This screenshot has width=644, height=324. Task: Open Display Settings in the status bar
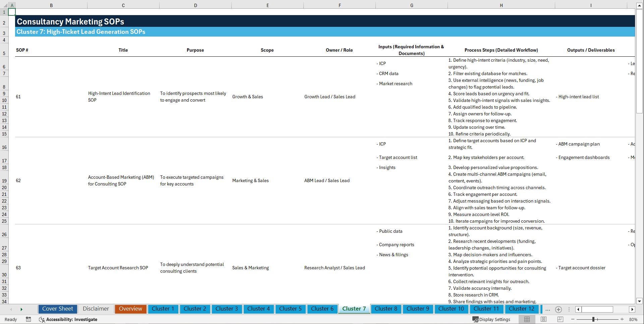492,319
